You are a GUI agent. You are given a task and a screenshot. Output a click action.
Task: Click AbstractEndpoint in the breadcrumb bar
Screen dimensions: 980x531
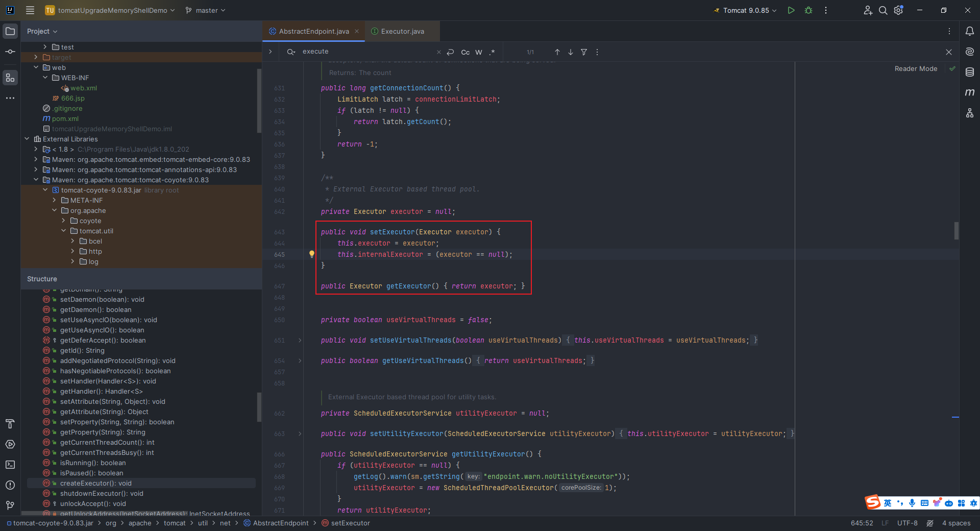pos(280,523)
